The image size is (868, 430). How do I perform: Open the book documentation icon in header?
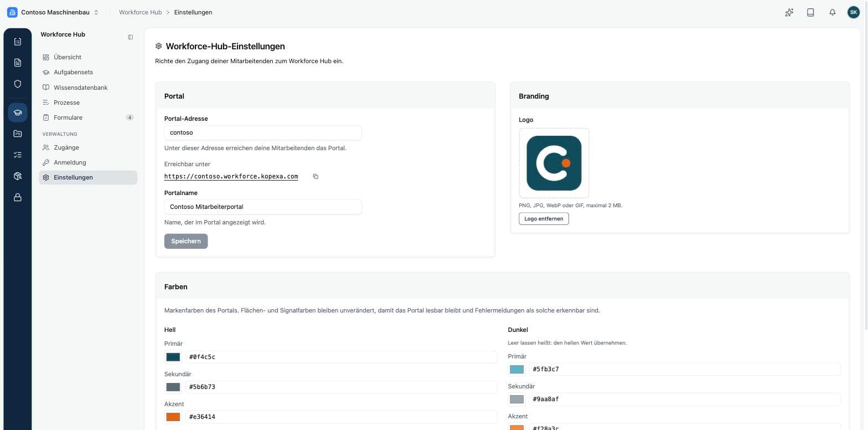(x=810, y=12)
